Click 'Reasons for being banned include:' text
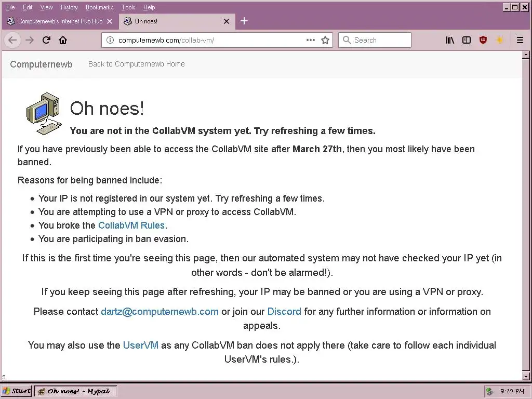Screen dimensions: 532x399 [x=90, y=180]
